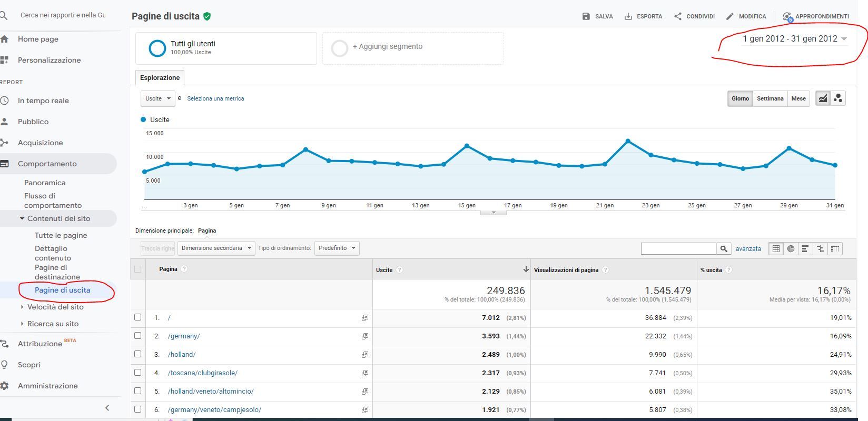
Task: Click the Salva disk icon
Action: click(x=586, y=16)
